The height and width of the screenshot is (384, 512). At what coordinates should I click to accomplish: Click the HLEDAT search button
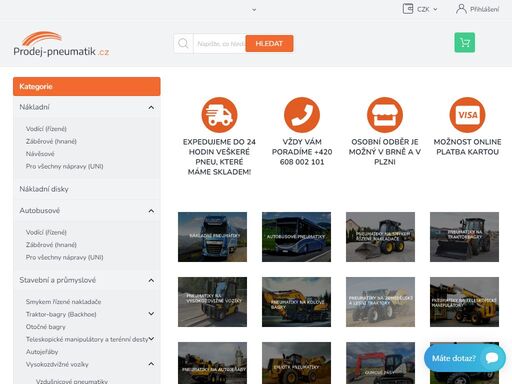click(x=269, y=43)
